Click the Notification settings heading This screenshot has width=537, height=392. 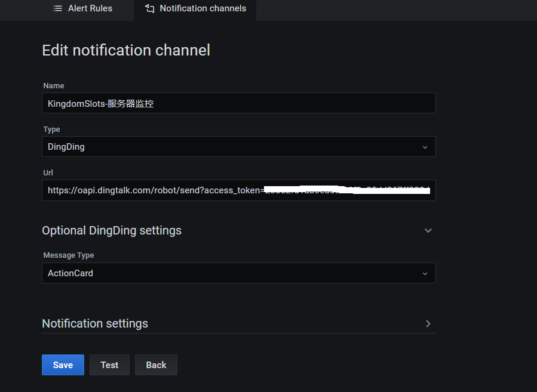[95, 323]
